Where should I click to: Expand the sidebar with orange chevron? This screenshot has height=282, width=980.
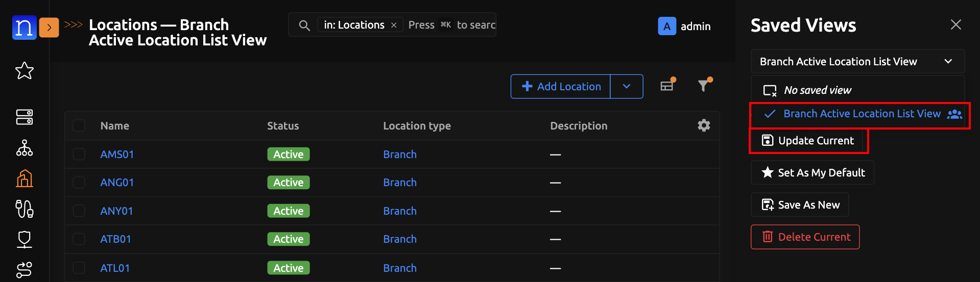(49, 27)
